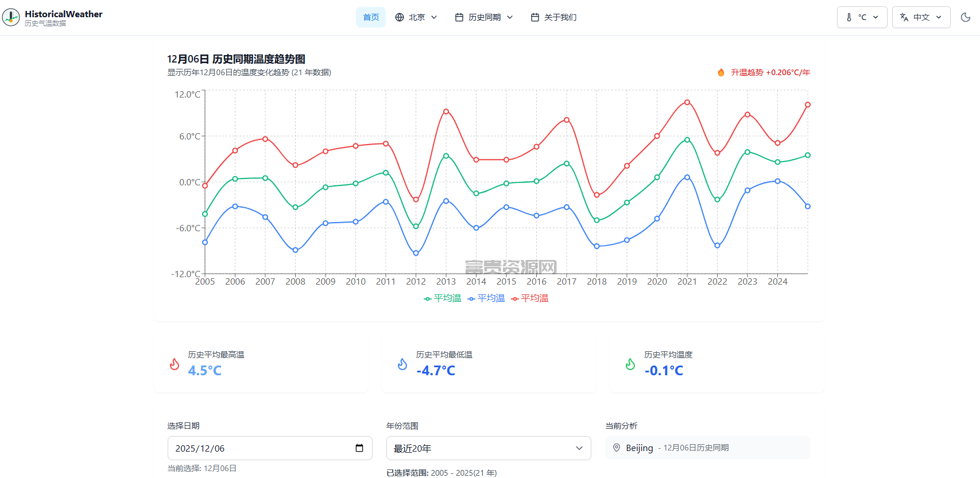Click the -0.1°C average temperature value
Viewport: 980px width, 478px height.
(x=664, y=371)
